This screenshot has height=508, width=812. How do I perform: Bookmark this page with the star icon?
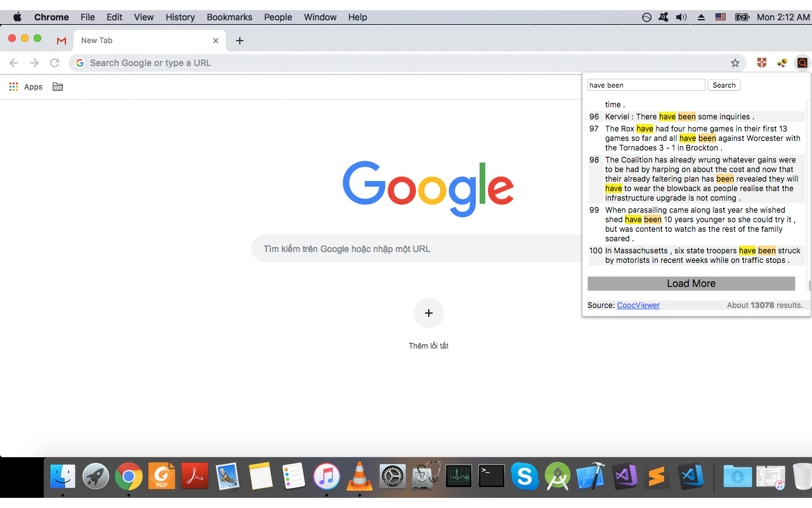735,63
